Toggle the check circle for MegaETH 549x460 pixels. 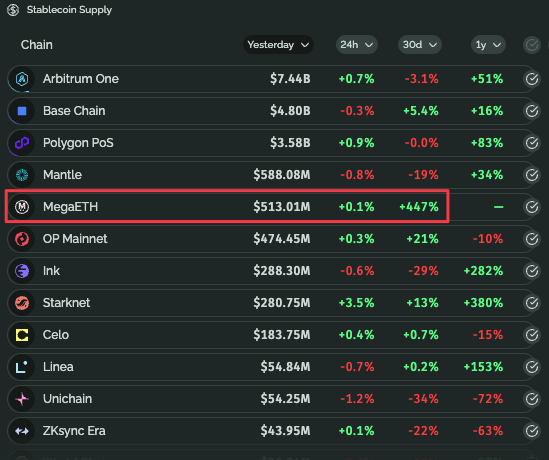pos(532,207)
